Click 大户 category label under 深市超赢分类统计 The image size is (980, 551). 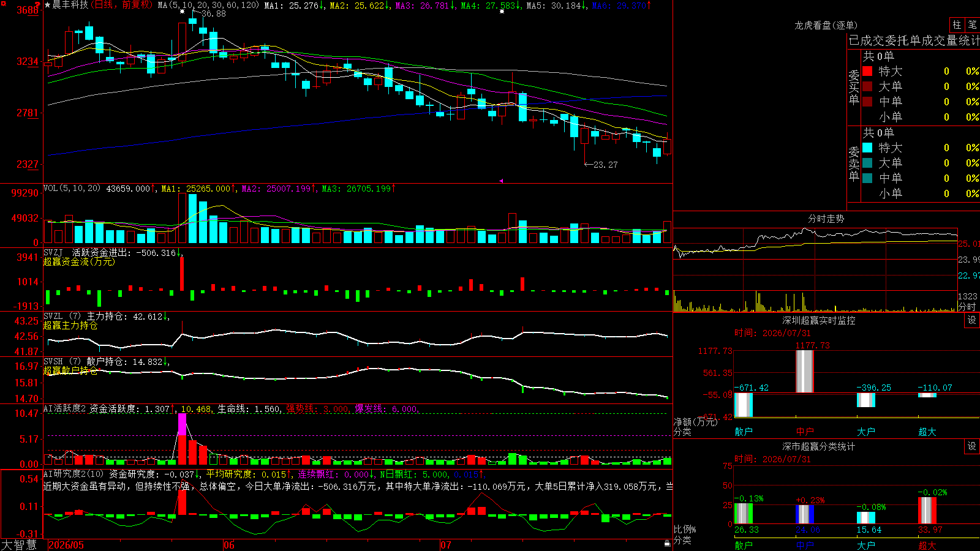click(x=866, y=545)
